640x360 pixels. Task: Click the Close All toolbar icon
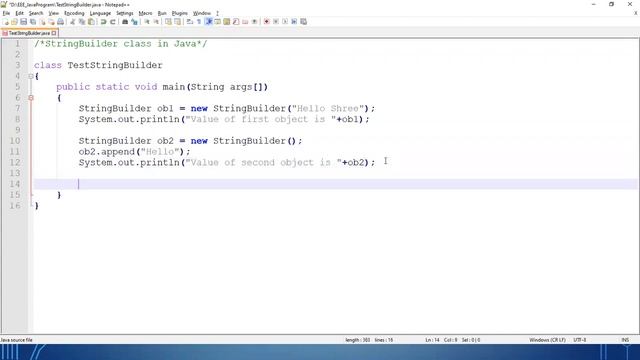coord(51,22)
